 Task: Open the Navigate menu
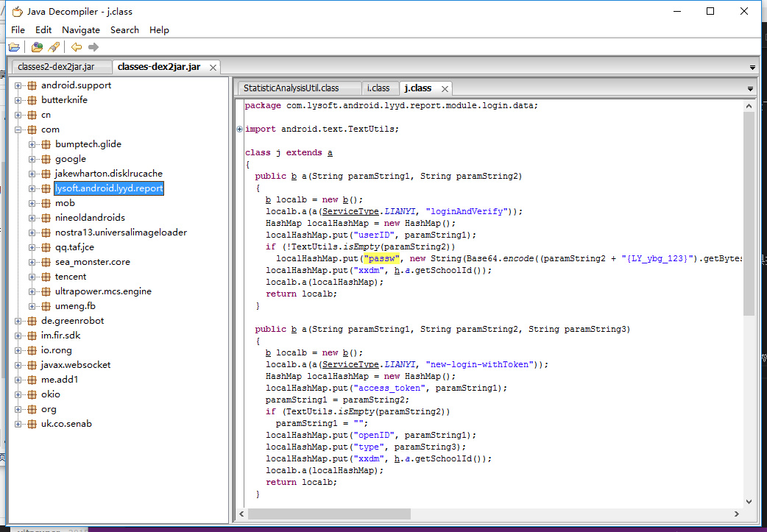pos(81,30)
